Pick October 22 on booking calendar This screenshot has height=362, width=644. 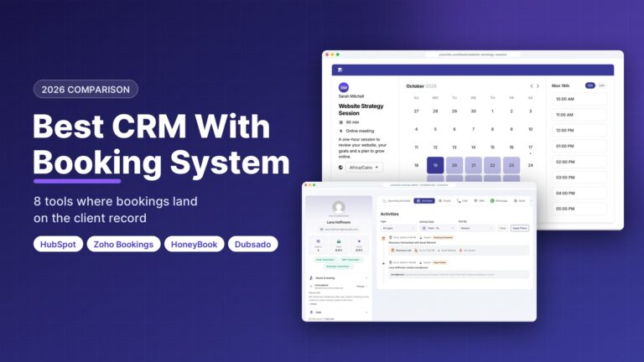(x=492, y=165)
